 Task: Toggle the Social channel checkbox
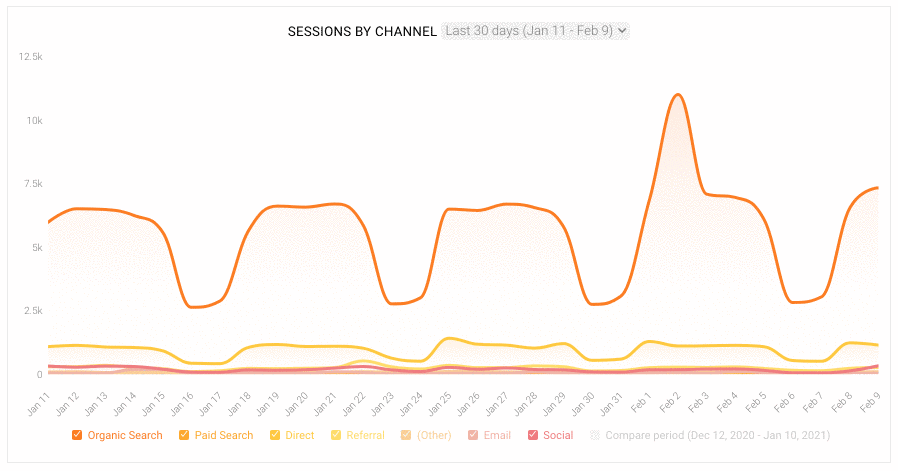tap(533, 435)
